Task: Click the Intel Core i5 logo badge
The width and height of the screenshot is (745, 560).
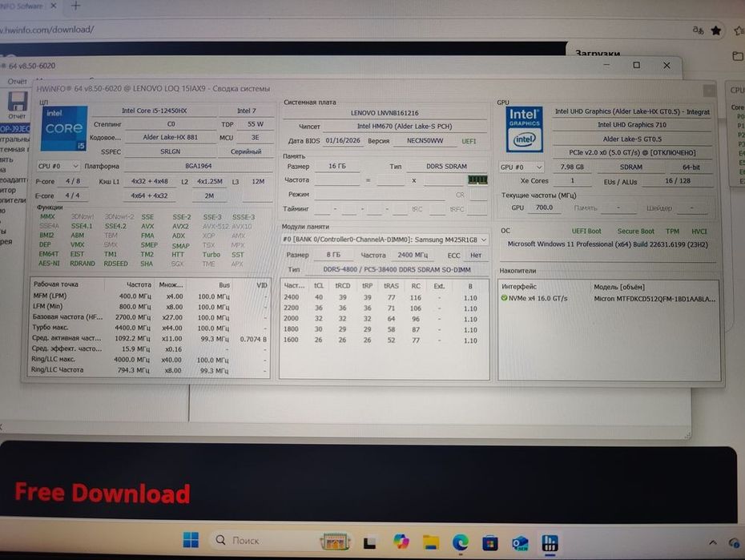Action: point(64,129)
